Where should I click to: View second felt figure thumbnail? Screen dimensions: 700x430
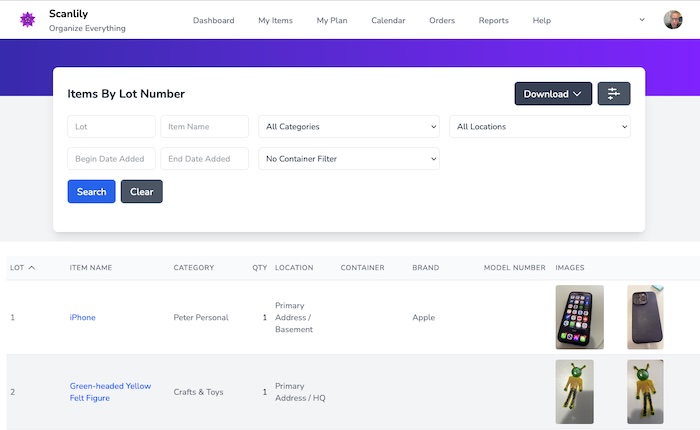(x=646, y=391)
